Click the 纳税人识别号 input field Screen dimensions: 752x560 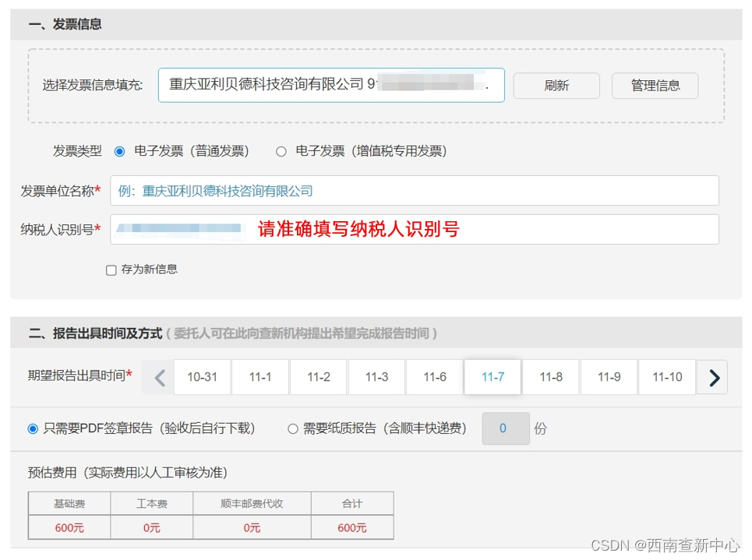pos(415,229)
